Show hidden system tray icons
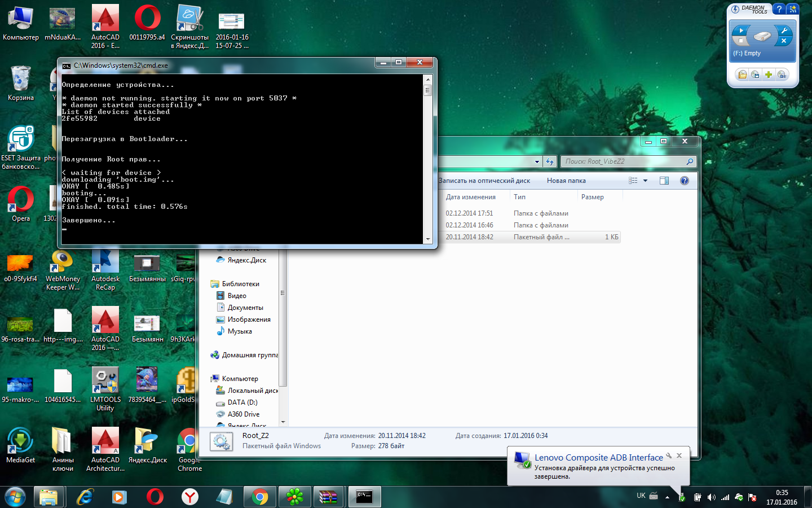The height and width of the screenshot is (508, 812). click(667, 497)
